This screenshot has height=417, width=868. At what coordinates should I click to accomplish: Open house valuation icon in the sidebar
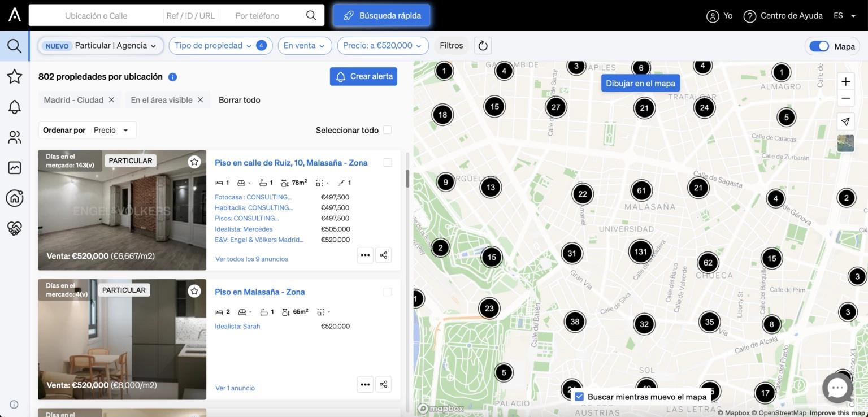pos(15,198)
